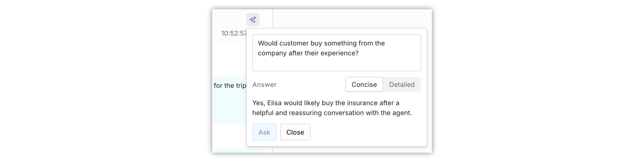644x162 pixels.
Task: Select the Concise answer option
Action: coord(364,85)
